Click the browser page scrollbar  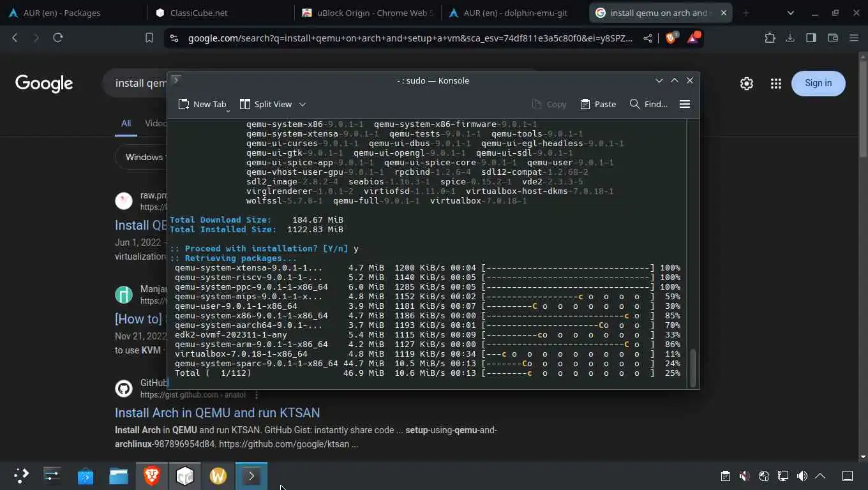pos(863,108)
